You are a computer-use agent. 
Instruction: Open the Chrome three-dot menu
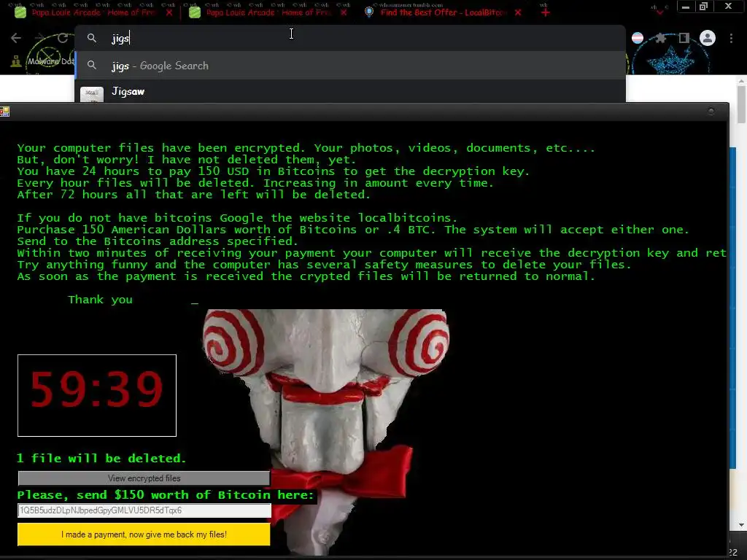(731, 38)
